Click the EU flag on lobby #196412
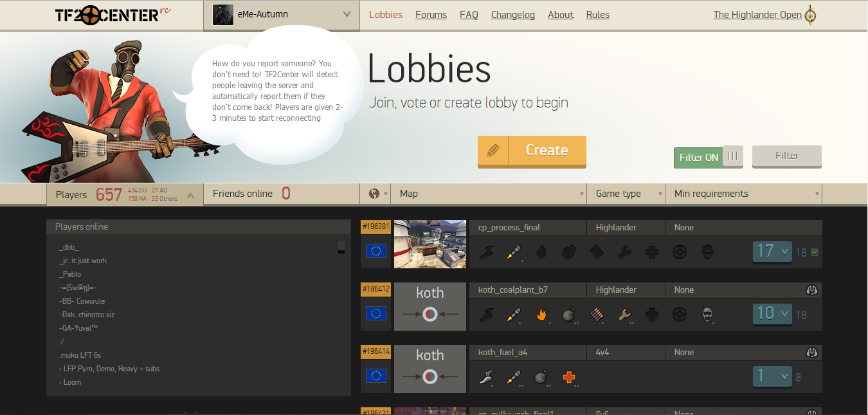The width and height of the screenshot is (868, 415). (x=376, y=313)
